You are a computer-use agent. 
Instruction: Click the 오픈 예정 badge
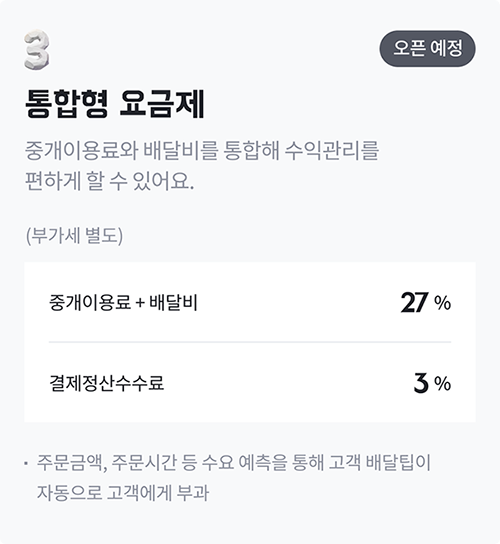tap(427, 49)
